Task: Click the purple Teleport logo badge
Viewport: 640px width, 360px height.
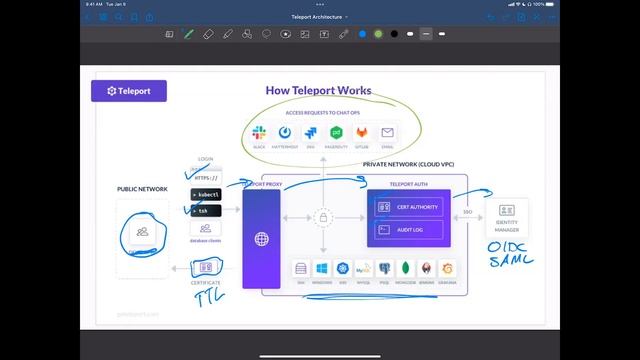Action: (129, 91)
